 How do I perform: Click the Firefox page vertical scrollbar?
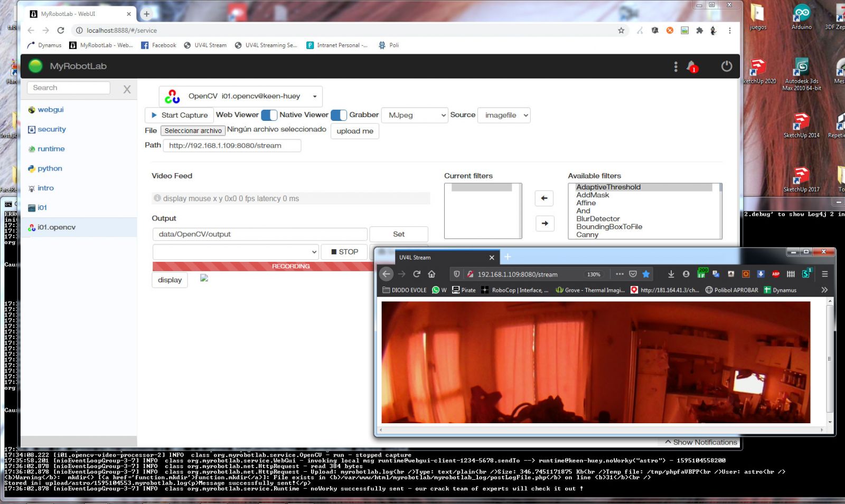point(829,359)
